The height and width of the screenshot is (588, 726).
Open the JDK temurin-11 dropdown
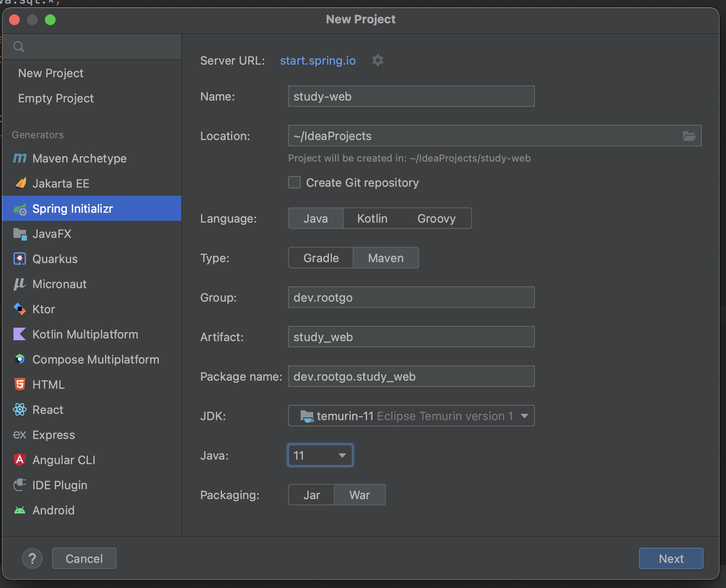tap(411, 416)
